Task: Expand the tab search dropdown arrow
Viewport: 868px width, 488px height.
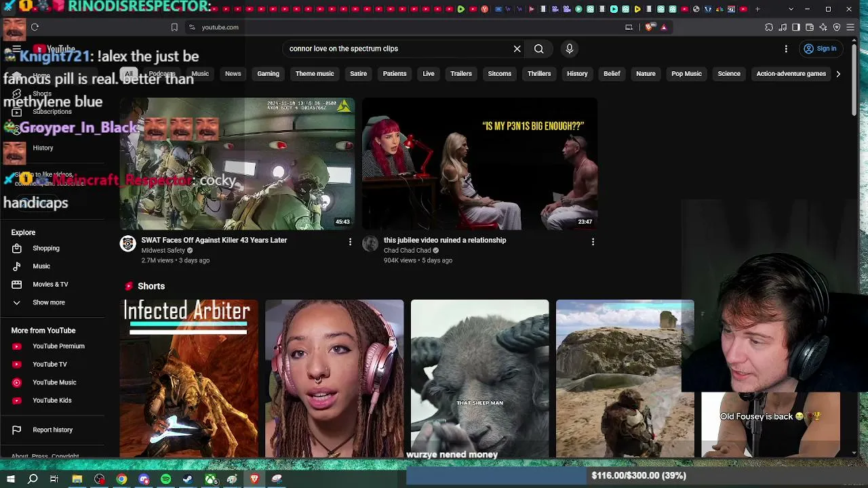Action: click(x=791, y=9)
